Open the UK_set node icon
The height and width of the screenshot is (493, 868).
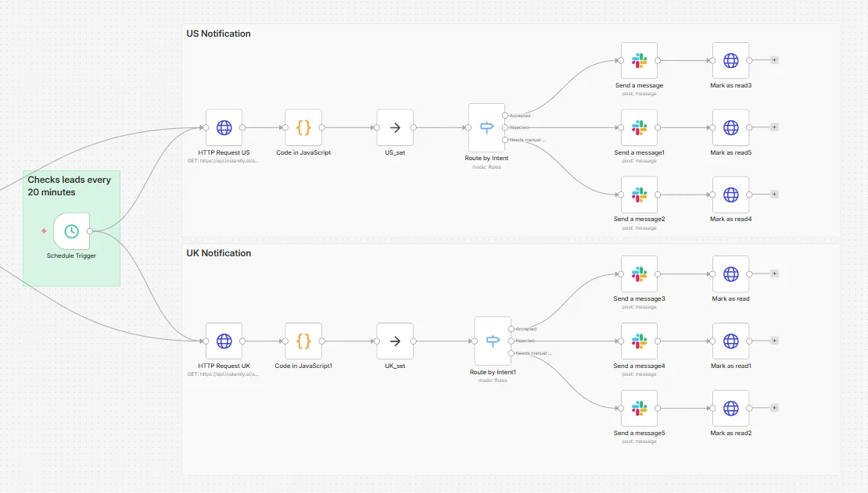[395, 341]
